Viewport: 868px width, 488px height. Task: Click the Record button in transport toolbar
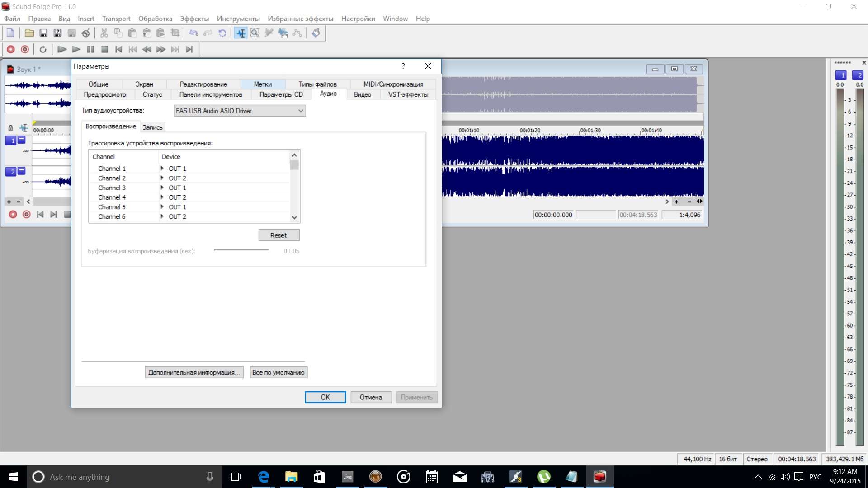11,49
